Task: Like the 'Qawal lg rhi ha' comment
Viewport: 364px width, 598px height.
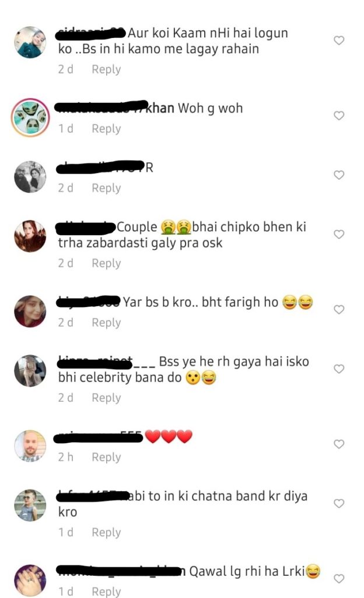Action: click(339, 578)
